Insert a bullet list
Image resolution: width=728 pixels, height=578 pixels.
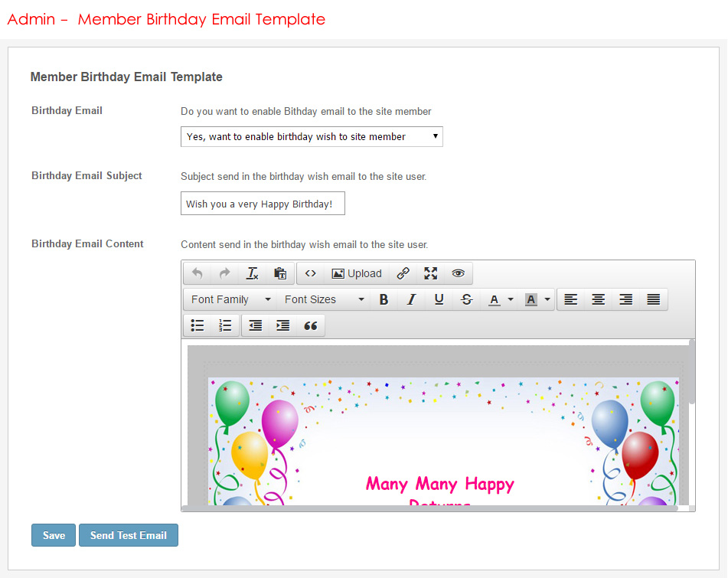(198, 325)
